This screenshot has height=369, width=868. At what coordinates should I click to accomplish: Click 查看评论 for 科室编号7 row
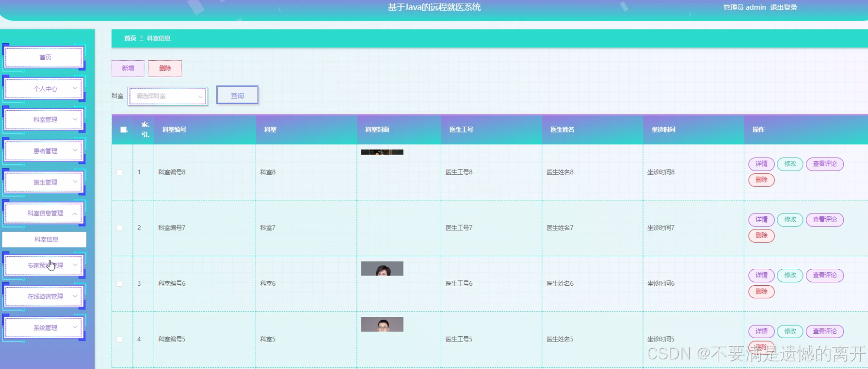[825, 220]
